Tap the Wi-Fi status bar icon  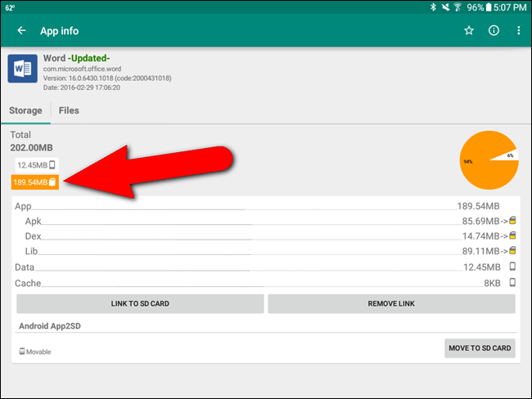tap(458, 7)
